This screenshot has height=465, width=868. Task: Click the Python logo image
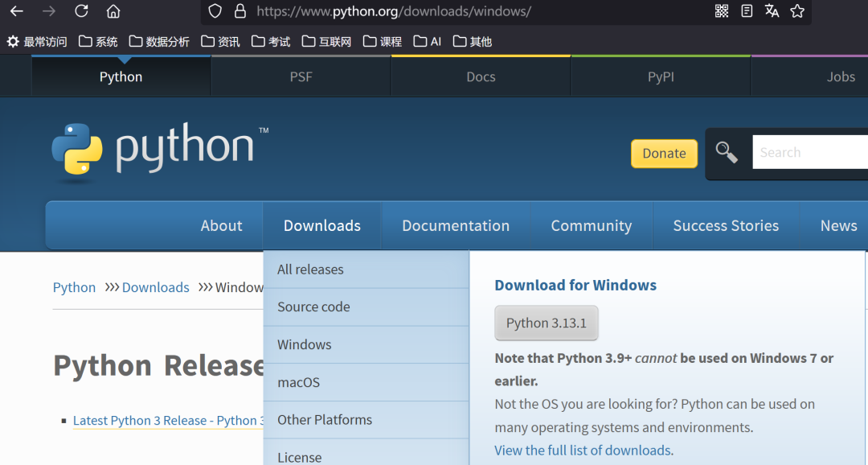coord(159,151)
